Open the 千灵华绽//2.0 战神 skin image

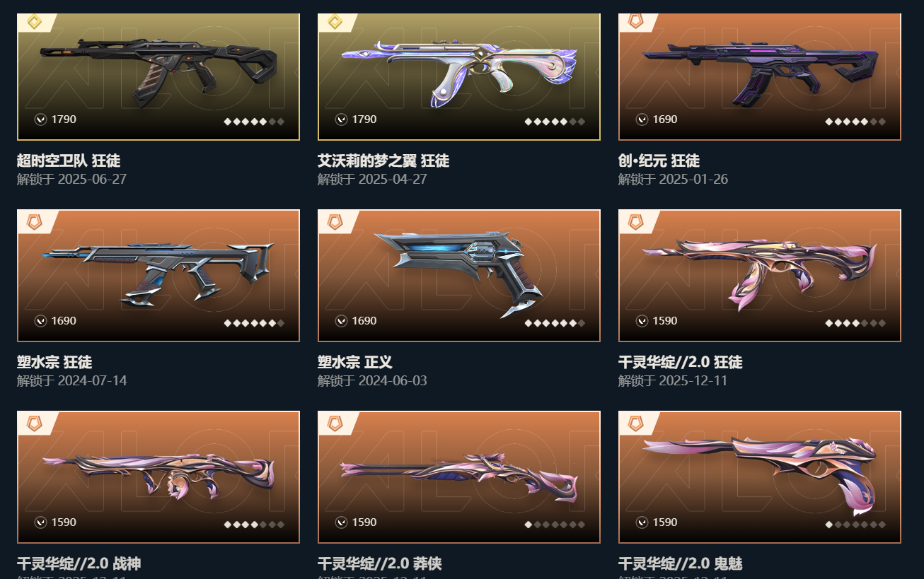tap(158, 477)
